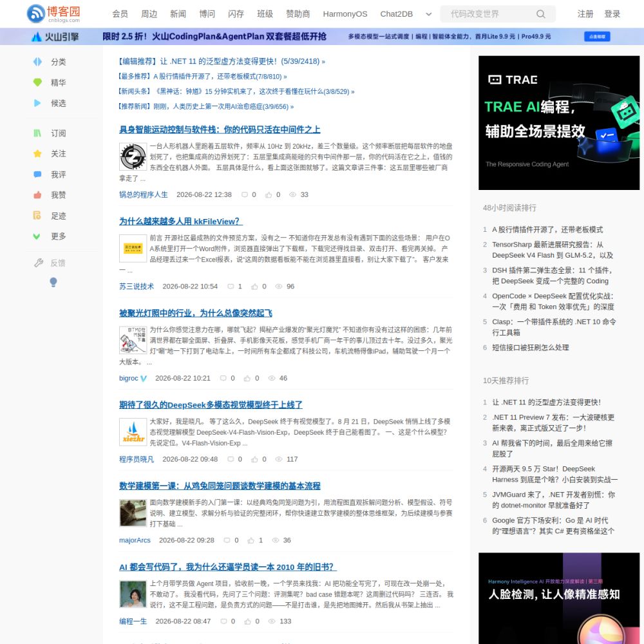Open the 关注 star icon
The image size is (644, 644).
[x=37, y=154]
